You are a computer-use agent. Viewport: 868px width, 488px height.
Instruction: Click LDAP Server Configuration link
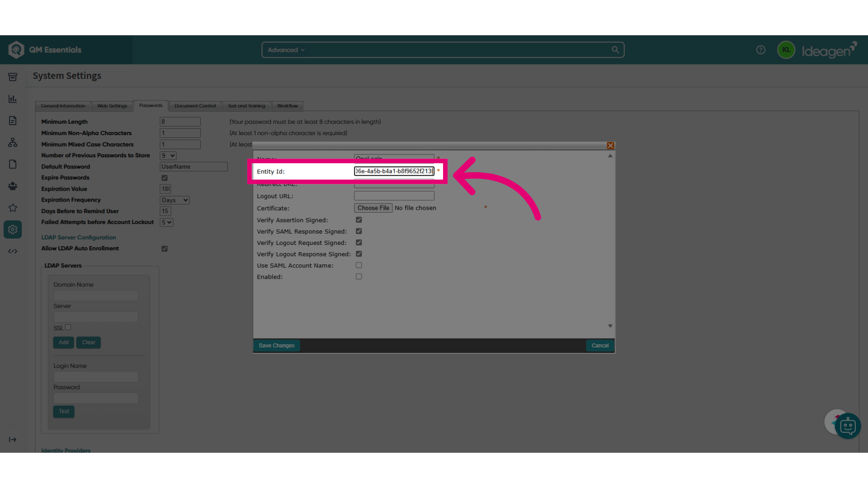coord(79,237)
